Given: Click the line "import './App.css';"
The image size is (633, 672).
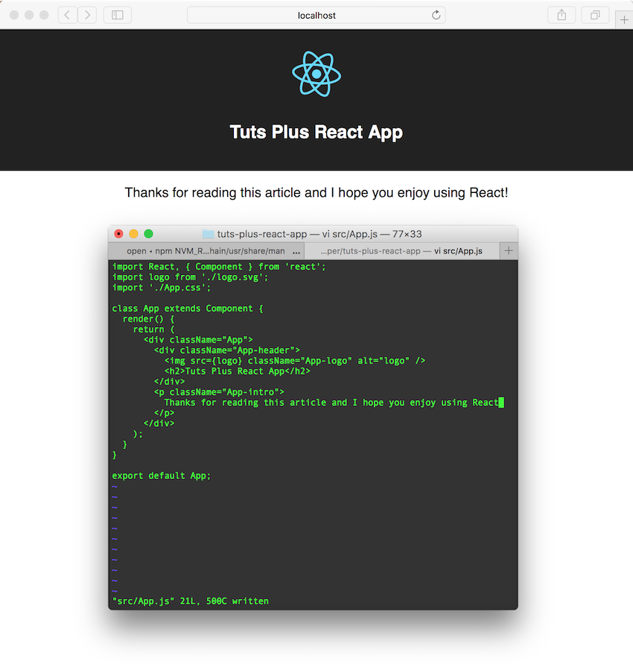Looking at the screenshot, I should pyautogui.click(x=162, y=288).
